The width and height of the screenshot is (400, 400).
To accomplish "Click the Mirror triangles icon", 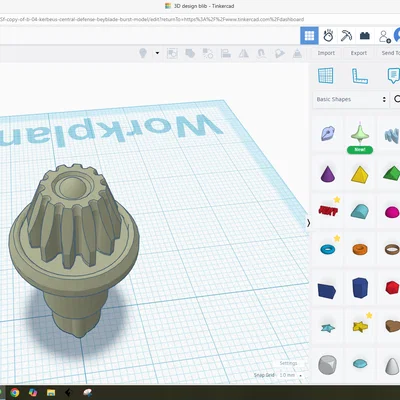I will pyautogui.click(x=244, y=53).
